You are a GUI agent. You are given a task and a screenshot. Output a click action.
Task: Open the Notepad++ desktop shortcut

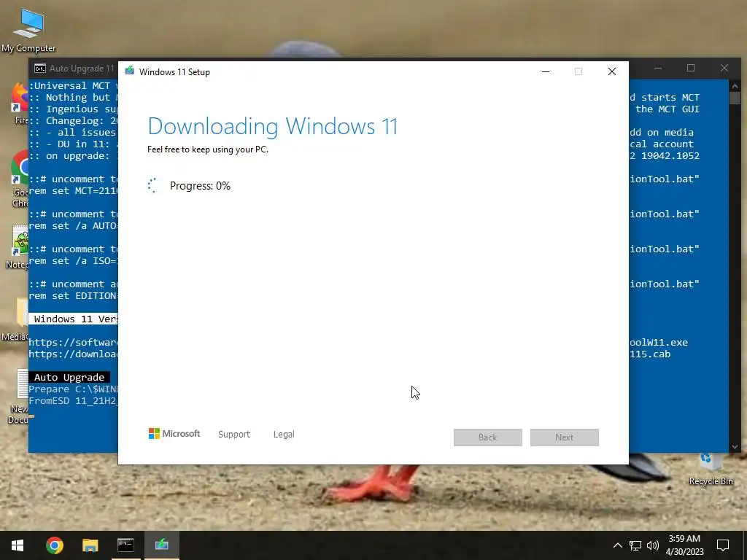click(19, 248)
